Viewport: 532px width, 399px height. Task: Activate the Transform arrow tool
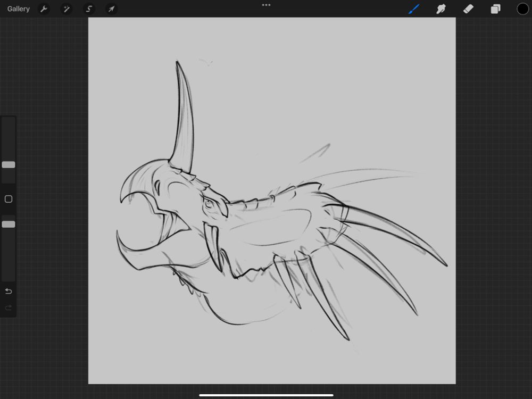click(111, 9)
